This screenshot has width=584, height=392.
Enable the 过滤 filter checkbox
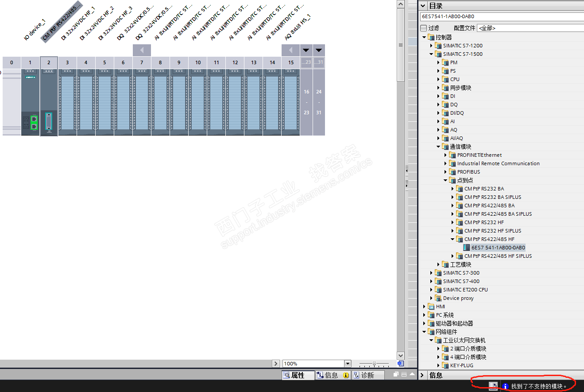(x=423, y=28)
